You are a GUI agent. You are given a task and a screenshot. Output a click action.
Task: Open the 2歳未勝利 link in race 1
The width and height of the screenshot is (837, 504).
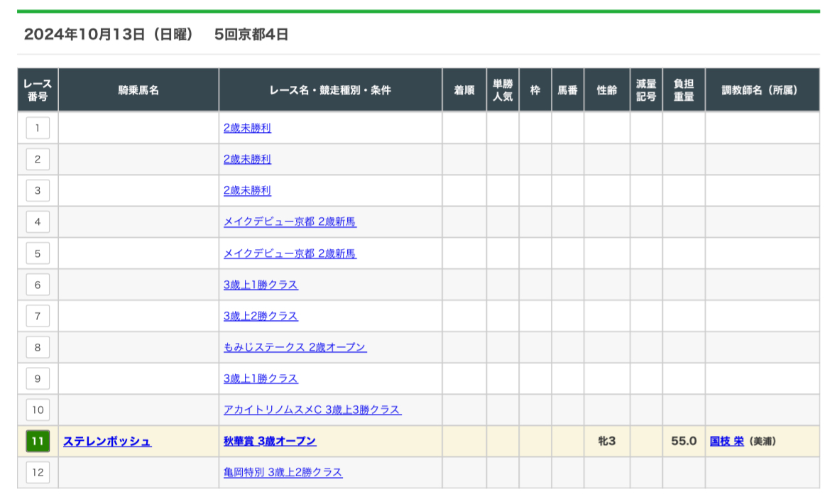(247, 128)
